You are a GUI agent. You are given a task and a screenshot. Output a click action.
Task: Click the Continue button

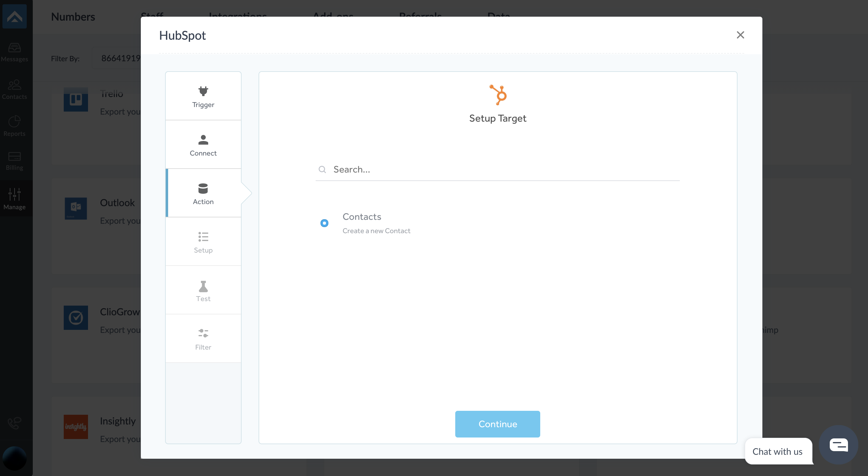point(497,424)
